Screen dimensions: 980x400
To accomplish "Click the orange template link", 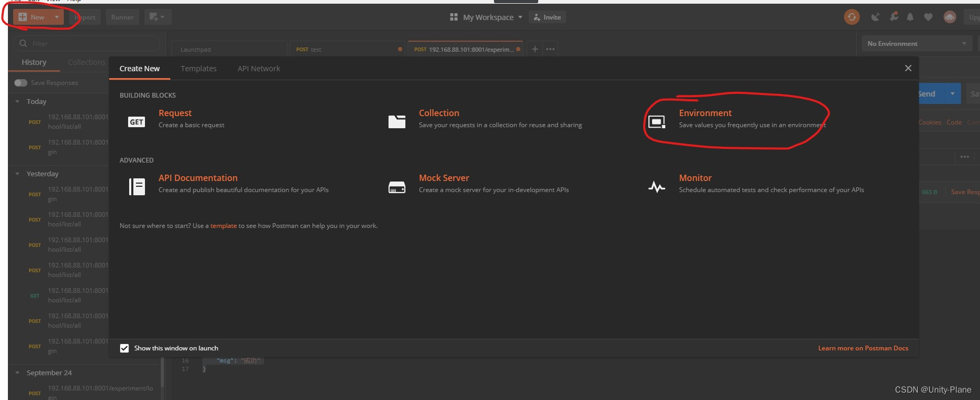I will point(224,226).
